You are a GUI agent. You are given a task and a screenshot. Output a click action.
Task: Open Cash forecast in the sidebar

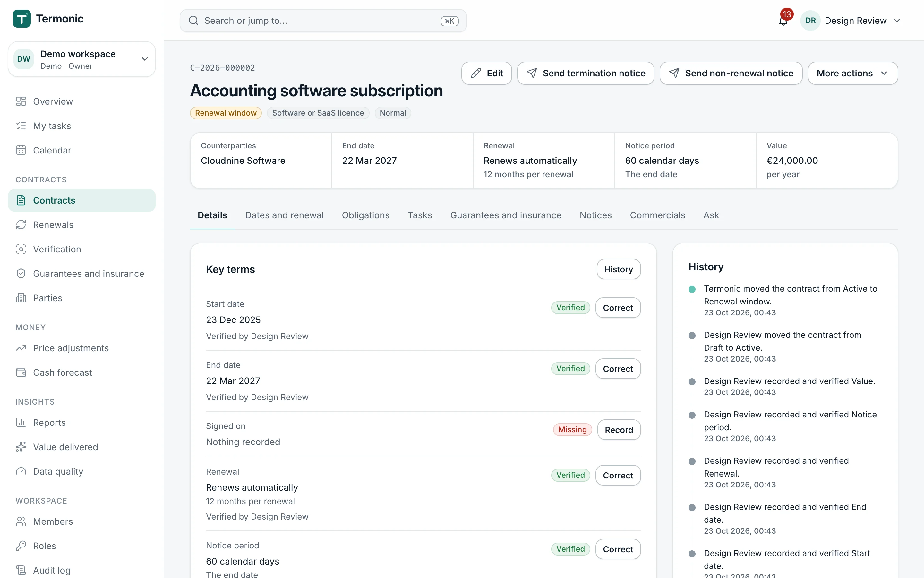click(82, 373)
